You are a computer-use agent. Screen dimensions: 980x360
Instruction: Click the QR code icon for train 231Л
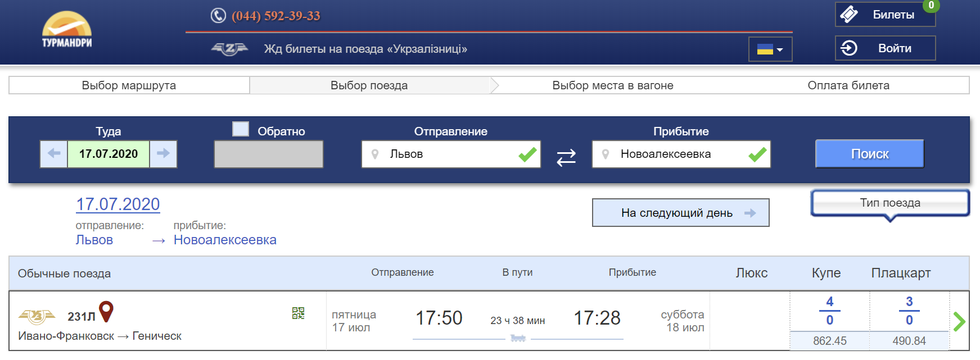pos(298,313)
